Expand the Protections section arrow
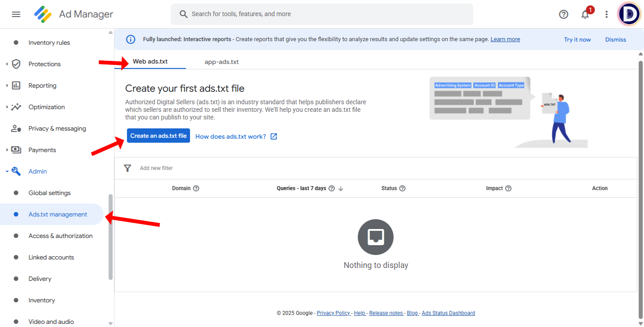 [7, 64]
